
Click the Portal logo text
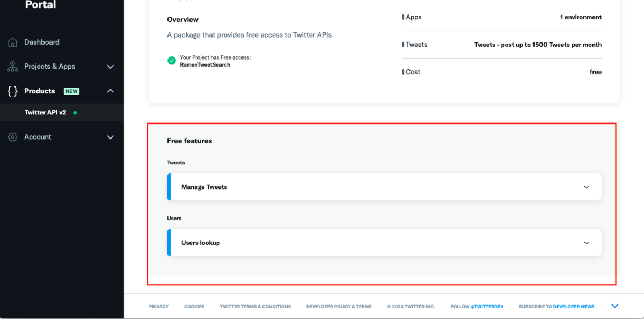41,5
